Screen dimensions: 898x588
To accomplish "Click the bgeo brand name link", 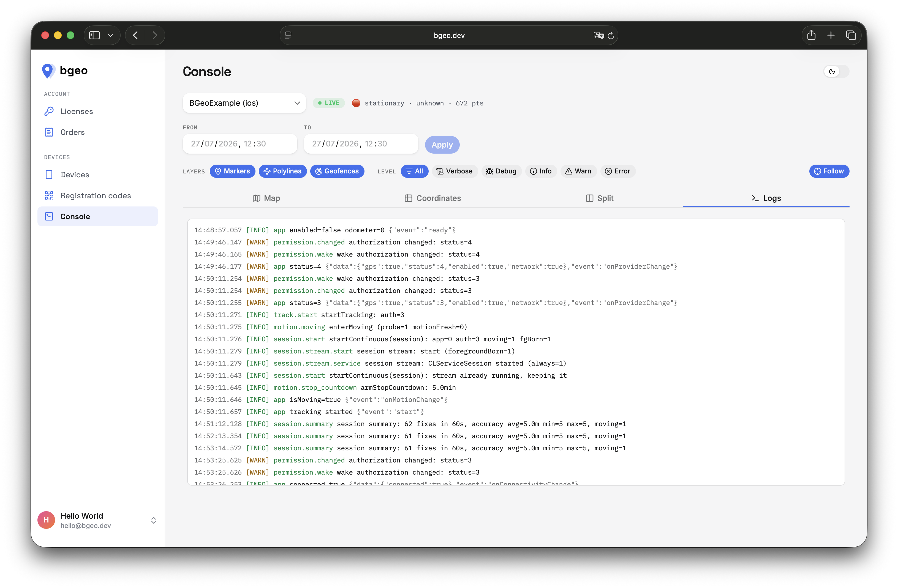I will click(x=74, y=70).
